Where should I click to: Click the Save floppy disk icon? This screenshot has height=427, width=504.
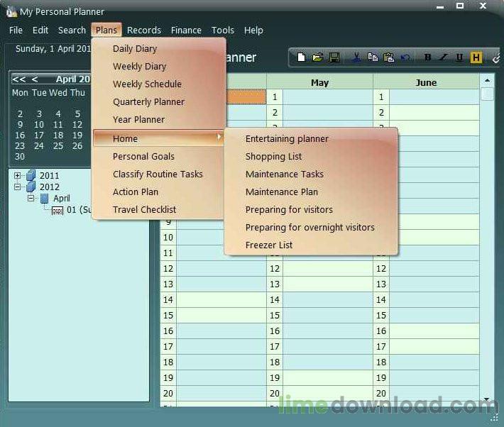(x=334, y=57)
